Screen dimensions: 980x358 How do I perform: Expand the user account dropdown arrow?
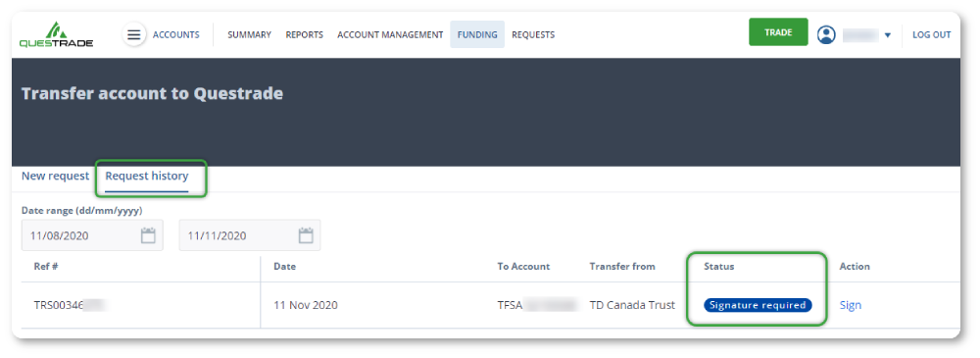[888, 35]
